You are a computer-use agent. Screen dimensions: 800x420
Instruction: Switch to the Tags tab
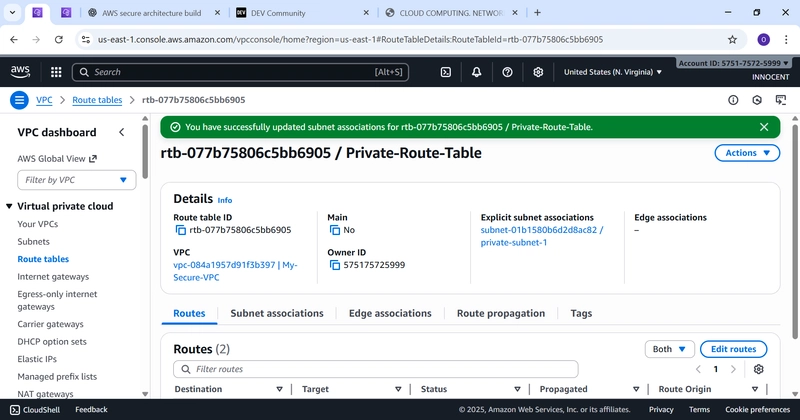pyautogui.click(x=581, y=313)
